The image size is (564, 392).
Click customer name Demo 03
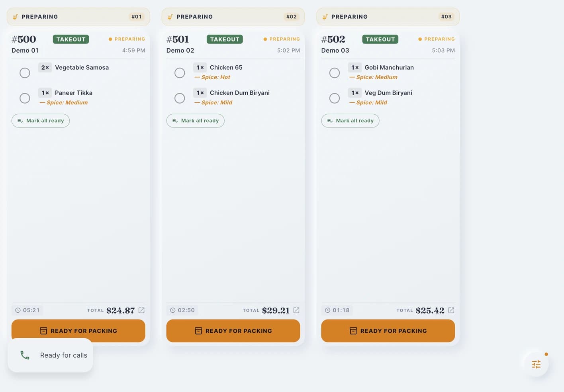click(335, 51)
